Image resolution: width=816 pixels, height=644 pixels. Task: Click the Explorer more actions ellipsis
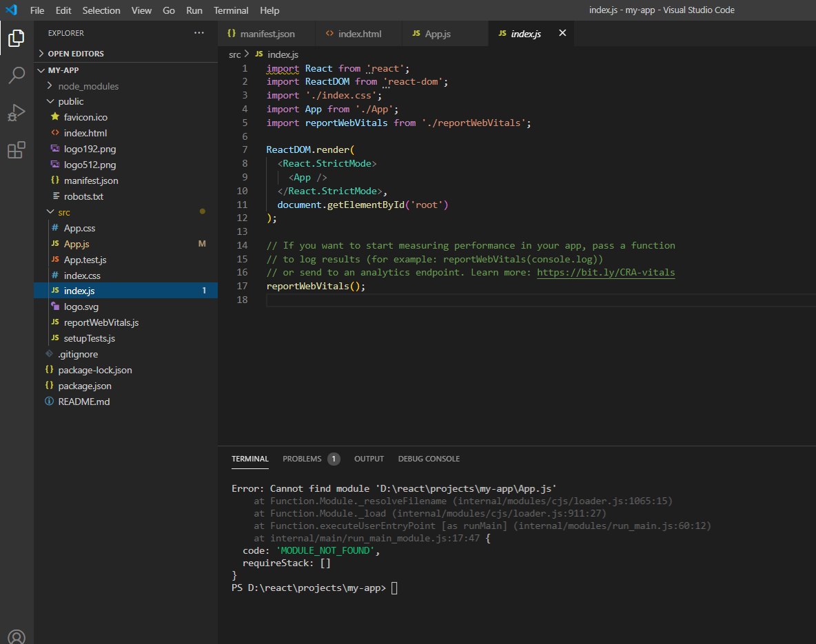199,32
